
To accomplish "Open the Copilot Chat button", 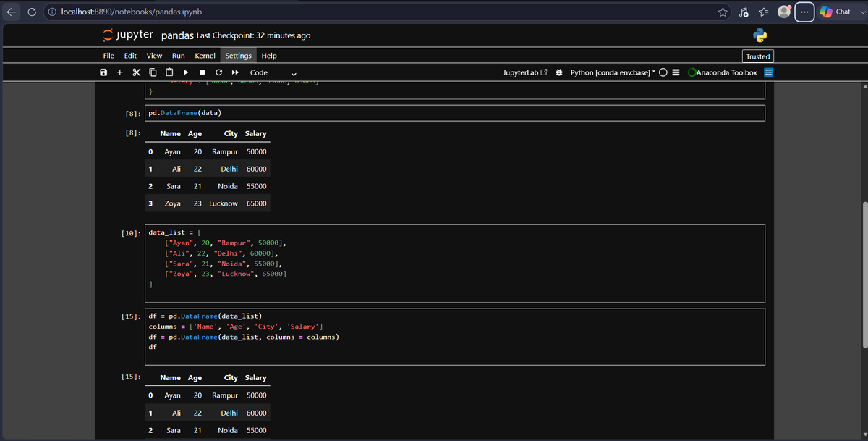I will [x=836, y=12].
